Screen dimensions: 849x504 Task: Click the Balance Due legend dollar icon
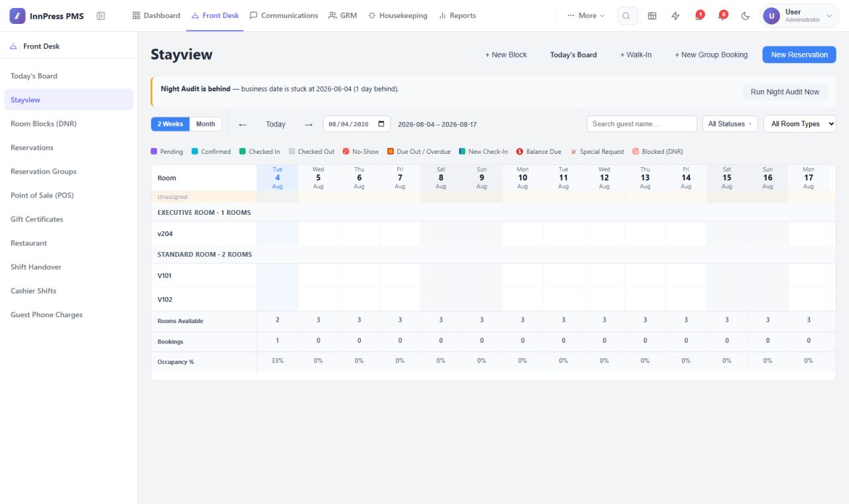point(520,152)
